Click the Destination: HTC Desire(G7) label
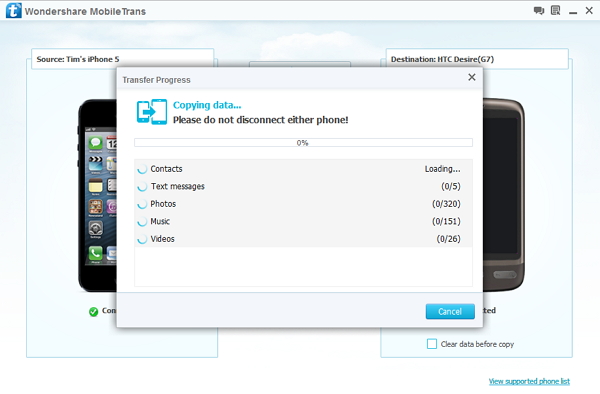Viewport: 600px width, 394px height. pos(442,59)
